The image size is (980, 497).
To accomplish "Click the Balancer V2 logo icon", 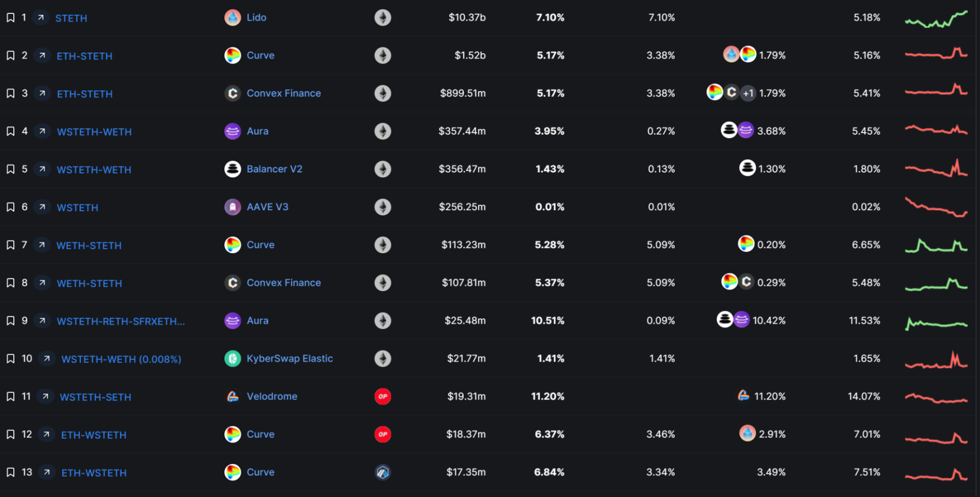I will pyautogui.click(x=232, y=169).
